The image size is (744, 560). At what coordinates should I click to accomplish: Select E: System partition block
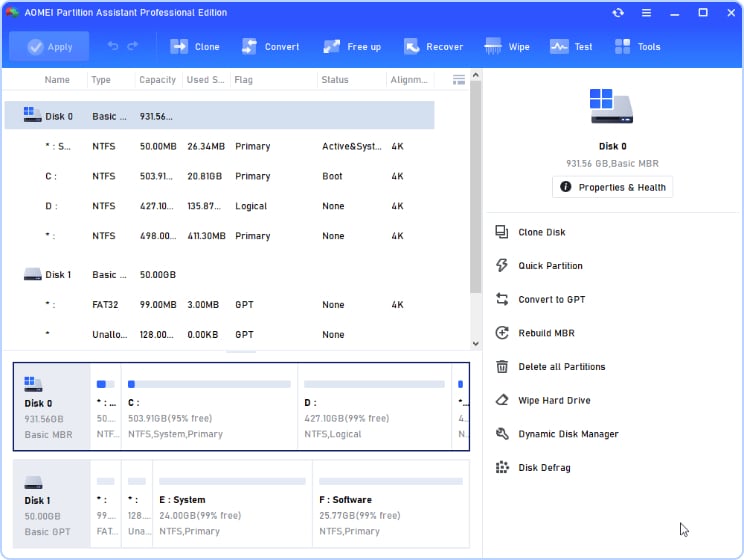click(232, 504)
